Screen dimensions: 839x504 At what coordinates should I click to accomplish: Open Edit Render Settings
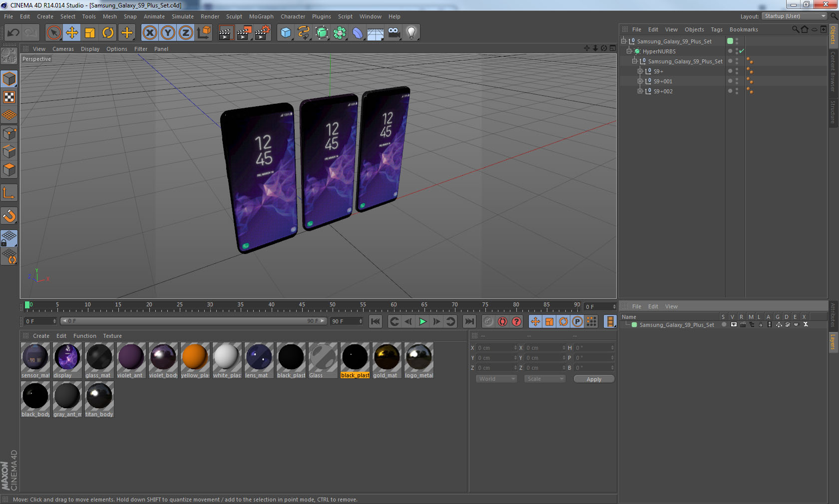[263, 33]
